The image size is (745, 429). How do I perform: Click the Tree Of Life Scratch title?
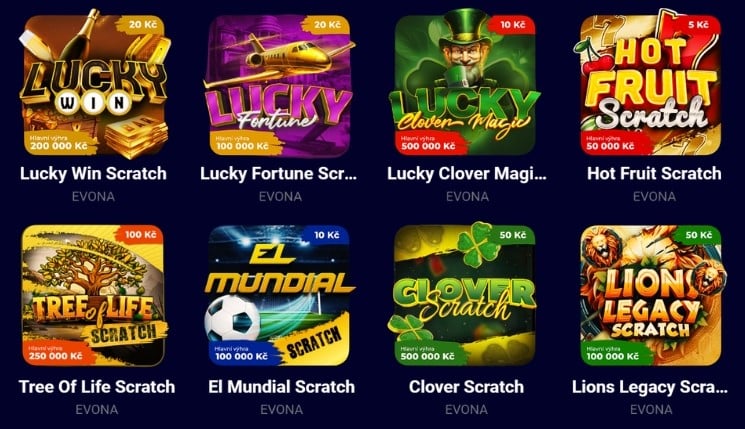click(97, 387)
